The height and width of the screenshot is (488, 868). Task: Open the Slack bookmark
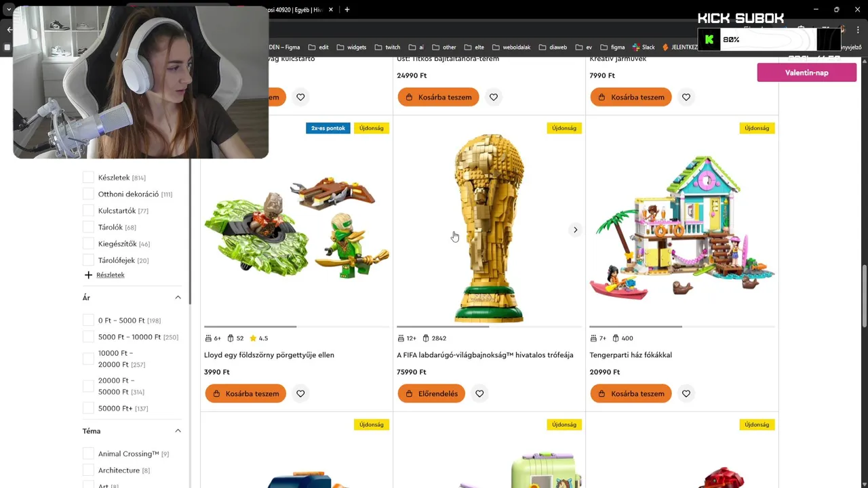coord(644,47)
